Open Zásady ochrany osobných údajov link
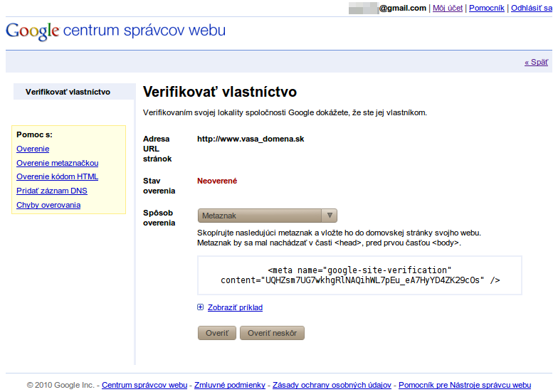Screen dimensions: 558x392 (332, 385)
